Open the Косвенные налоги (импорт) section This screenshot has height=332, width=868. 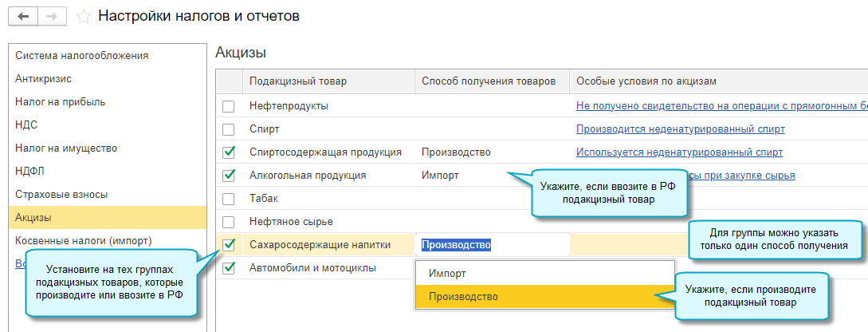coord(84,241)
